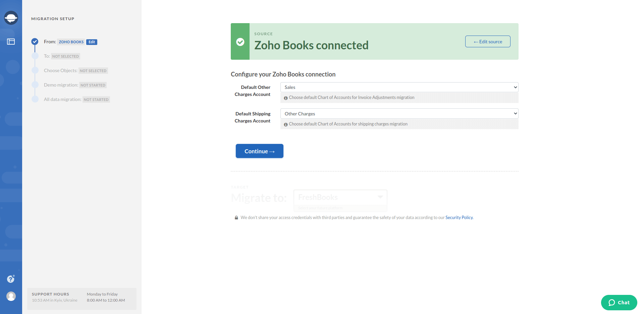This screenshot has height=314, width=644.
Task: Select the Choose Objects step
Action: (x=75, y=70)
